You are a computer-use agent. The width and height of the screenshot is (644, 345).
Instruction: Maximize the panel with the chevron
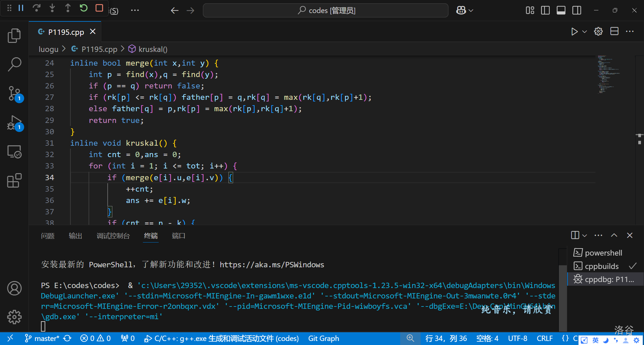coord(614,235)
